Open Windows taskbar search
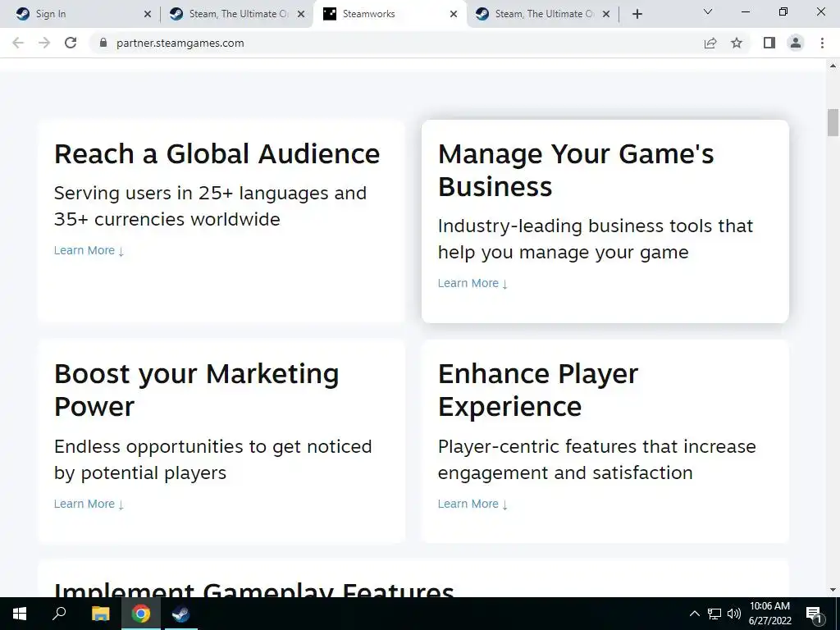The height and width of the screenshot is (630, 840). tap(59, 614)
